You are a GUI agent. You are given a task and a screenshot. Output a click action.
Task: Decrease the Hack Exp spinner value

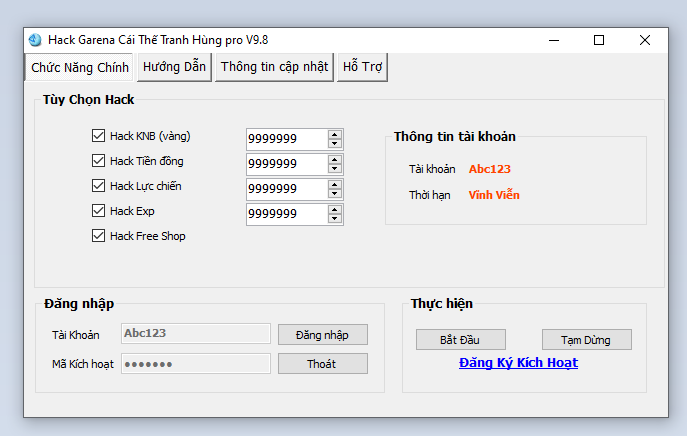(x=334, y=218)
